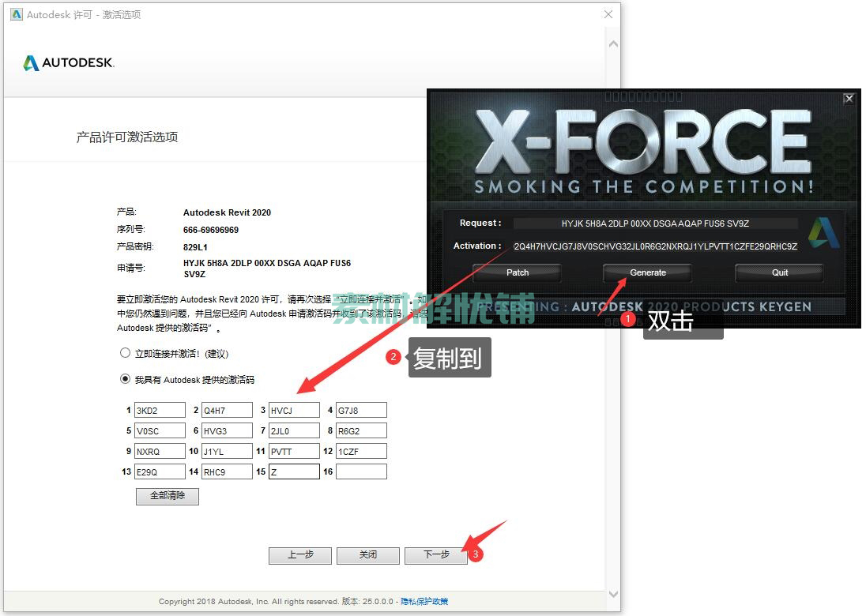
Task: Click the 上一步 back button
Action: (x=300, y=554)
